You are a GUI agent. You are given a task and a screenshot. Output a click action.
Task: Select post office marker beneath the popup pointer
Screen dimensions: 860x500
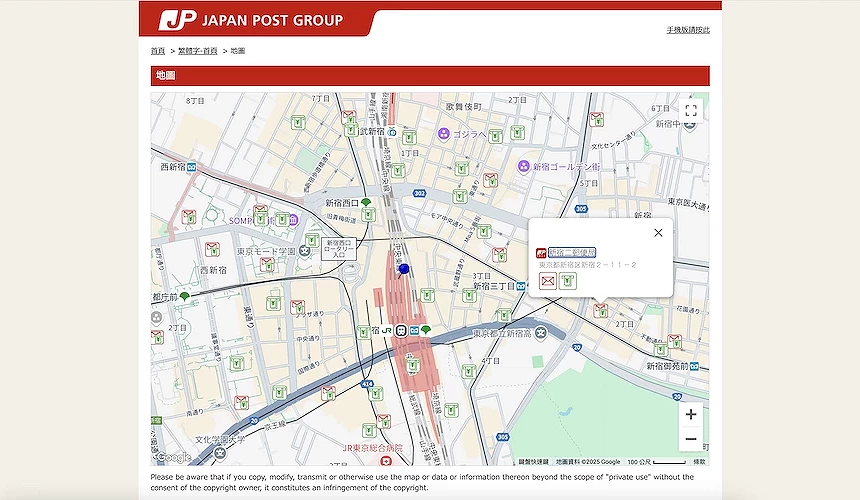(601, 310)
